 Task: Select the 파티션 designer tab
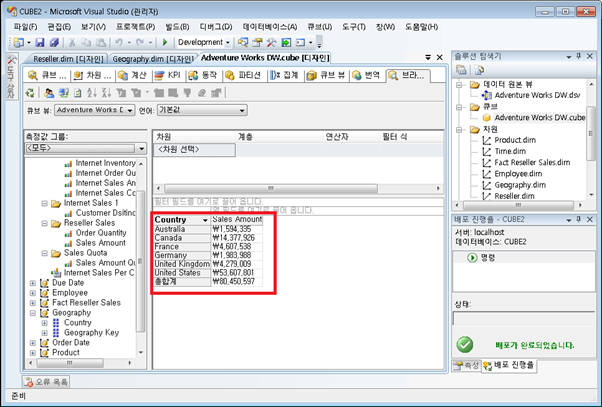point(243,75)
